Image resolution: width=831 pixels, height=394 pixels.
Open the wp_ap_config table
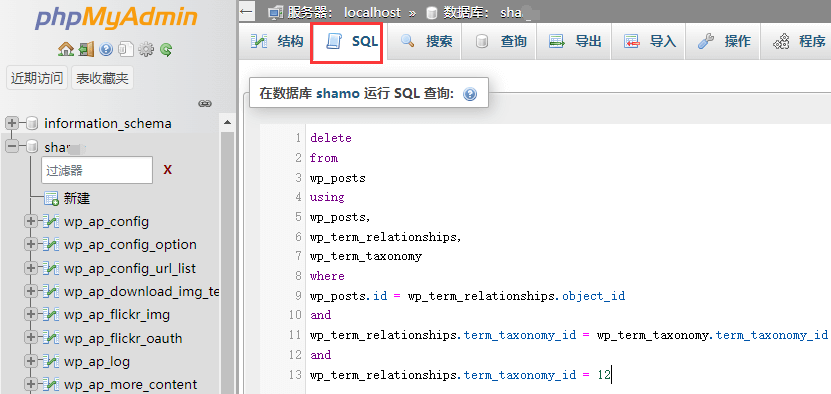107,222
